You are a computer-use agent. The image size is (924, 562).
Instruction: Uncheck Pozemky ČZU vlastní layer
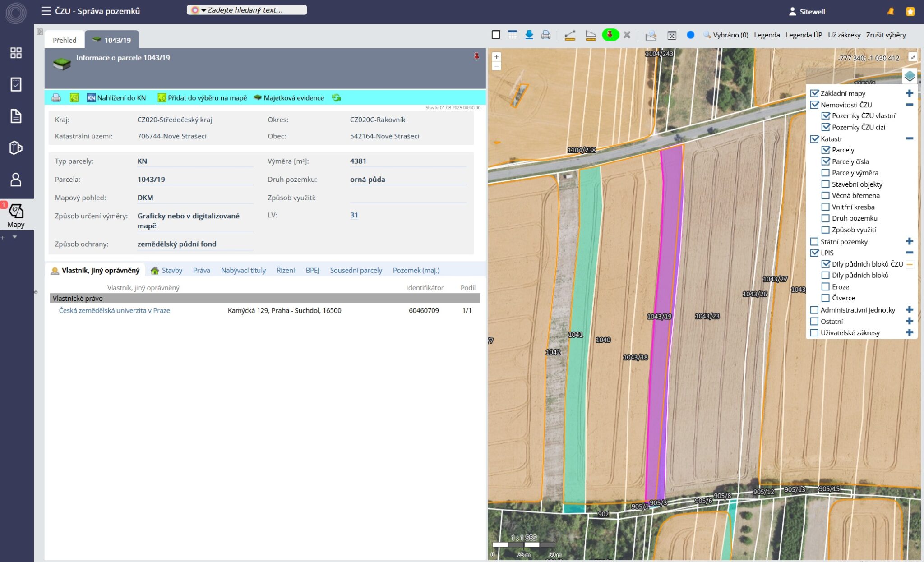825,116
